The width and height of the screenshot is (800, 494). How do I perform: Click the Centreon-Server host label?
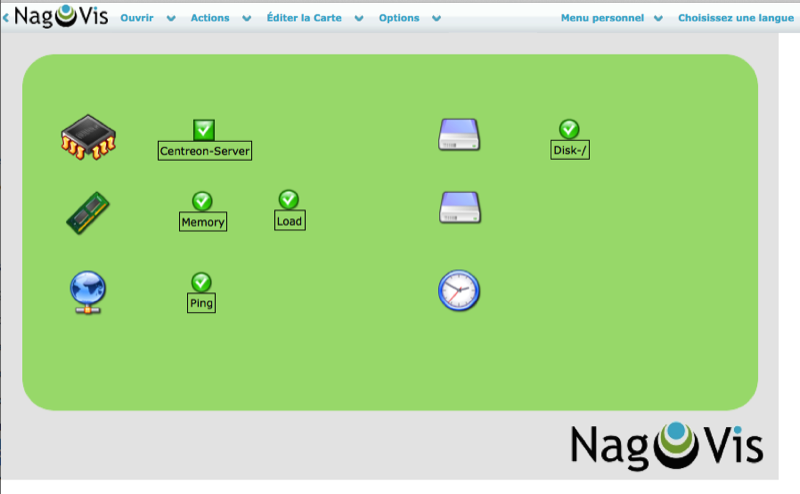click(205, 151)
